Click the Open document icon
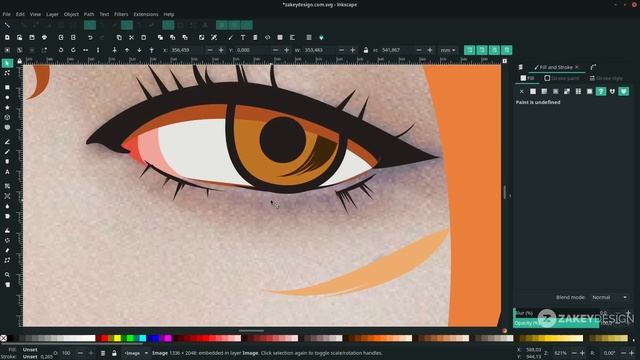The height and width of the screenshot is (360, 640). [19, 38]
